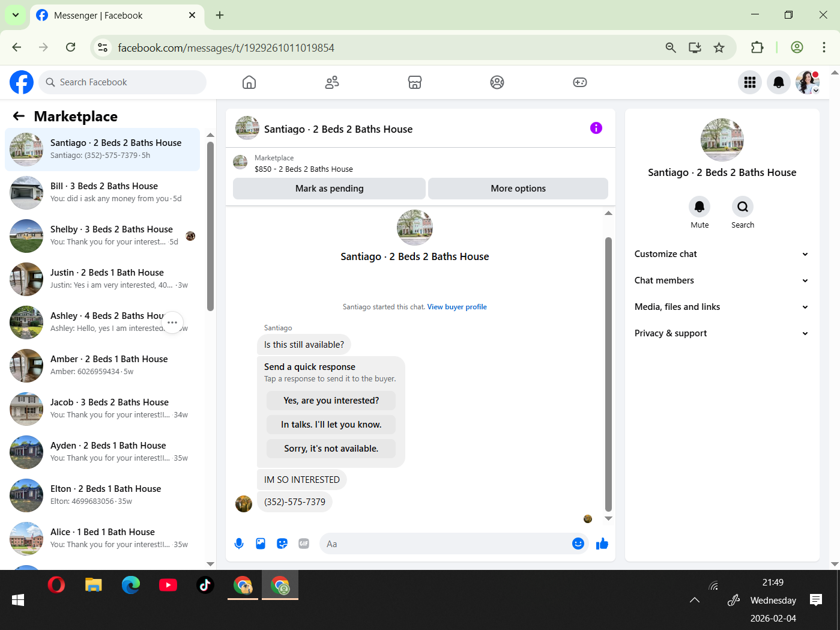
Task: Open Chrome three-dot menu
Action: pos(824,47)
